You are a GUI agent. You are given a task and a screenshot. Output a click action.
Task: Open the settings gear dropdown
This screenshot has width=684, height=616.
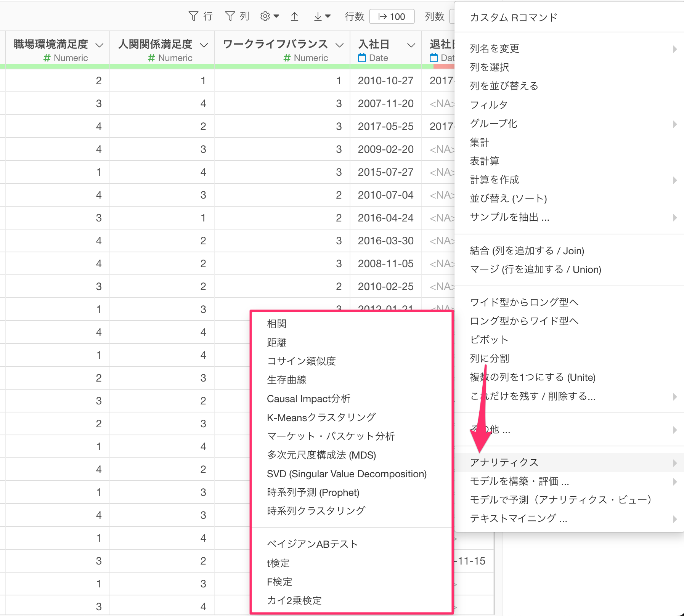(269, 16)
